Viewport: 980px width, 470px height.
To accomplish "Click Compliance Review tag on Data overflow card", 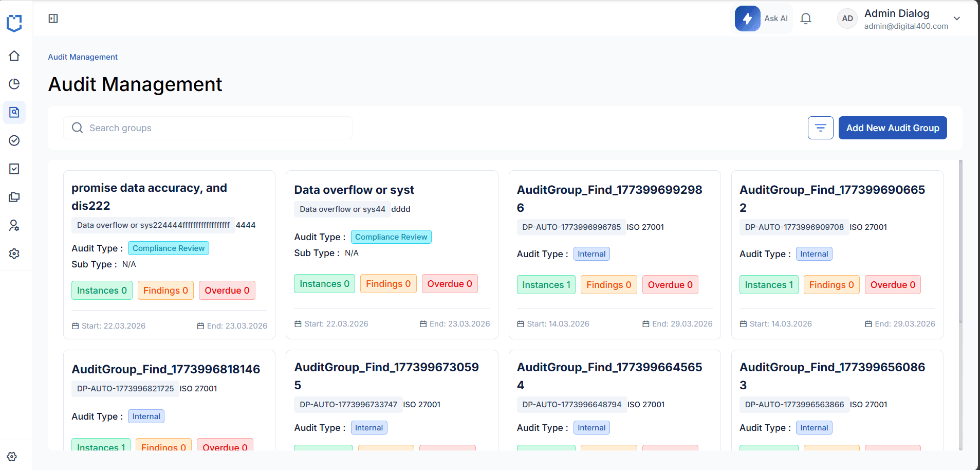I will tap(391, 237).
